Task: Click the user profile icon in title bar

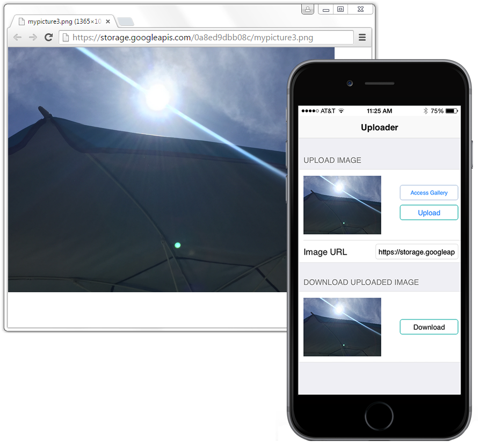Action: 308,10
